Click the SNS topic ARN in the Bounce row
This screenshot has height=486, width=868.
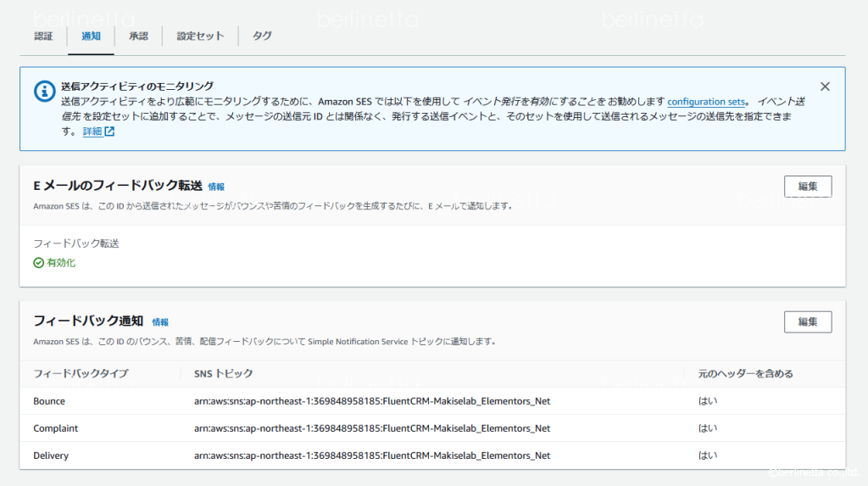tap(371, 401)
